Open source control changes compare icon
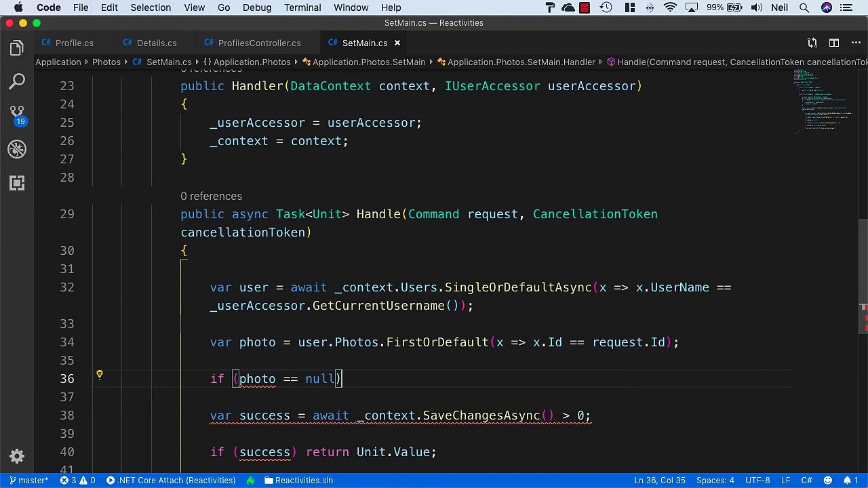The image size is (868, 488). [x=812, y=43]
